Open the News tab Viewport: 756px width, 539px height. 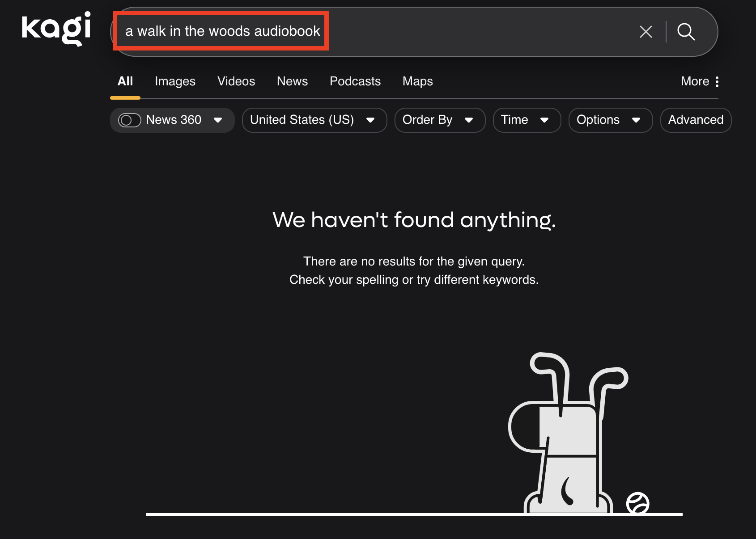click(292, 81)
